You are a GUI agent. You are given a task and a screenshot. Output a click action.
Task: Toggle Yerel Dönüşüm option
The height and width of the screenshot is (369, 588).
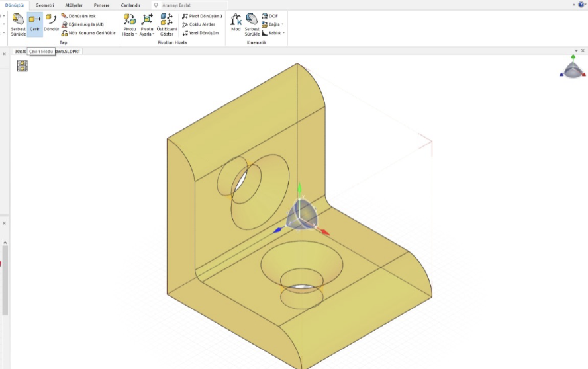(x=200, y=33)
